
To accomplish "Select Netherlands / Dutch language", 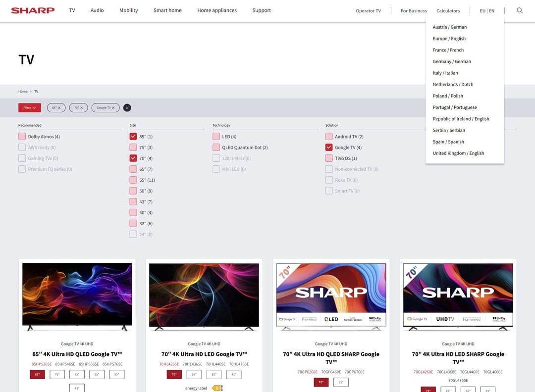I will (453, 85).
